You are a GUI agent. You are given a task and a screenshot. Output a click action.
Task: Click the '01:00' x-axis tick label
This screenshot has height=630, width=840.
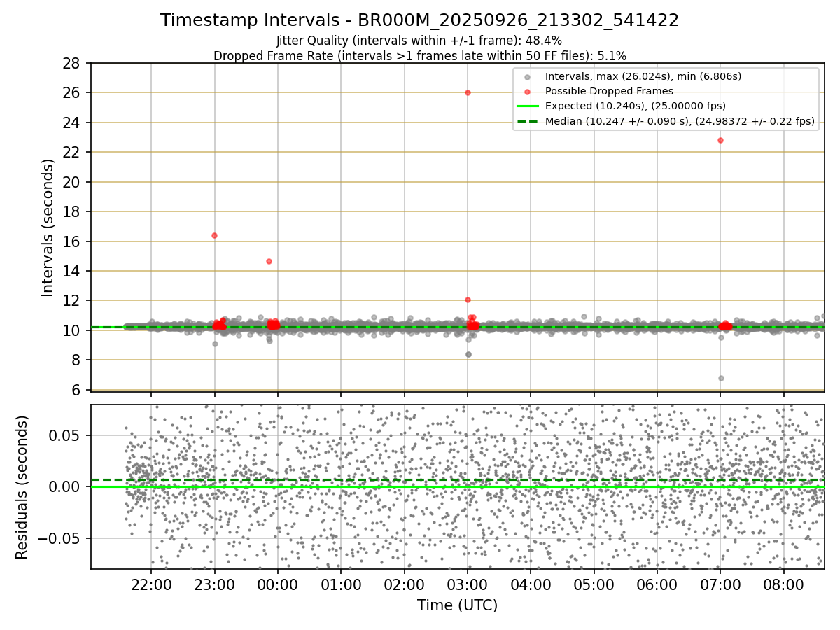pyautogui.click(x=341, y=584)
